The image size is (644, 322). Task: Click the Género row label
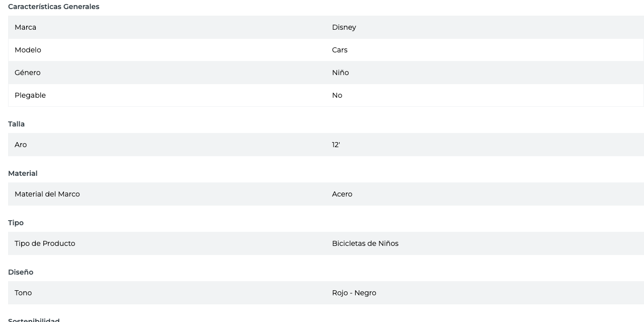[27, 73]
